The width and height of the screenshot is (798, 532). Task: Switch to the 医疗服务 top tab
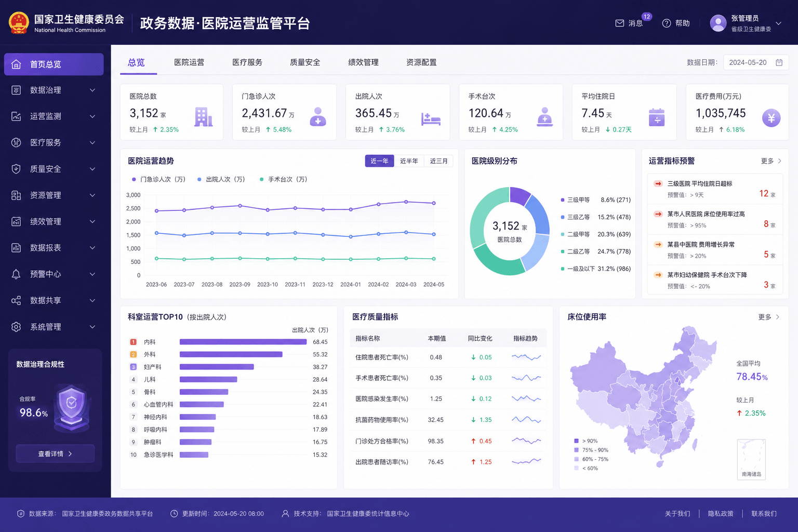(x=247, y=62)
